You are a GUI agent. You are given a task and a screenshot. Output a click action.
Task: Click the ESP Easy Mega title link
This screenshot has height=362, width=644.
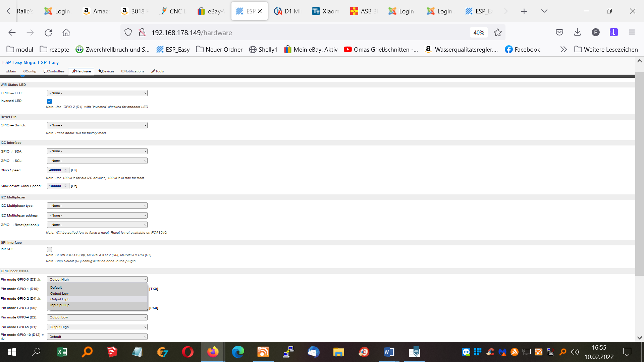30,62
